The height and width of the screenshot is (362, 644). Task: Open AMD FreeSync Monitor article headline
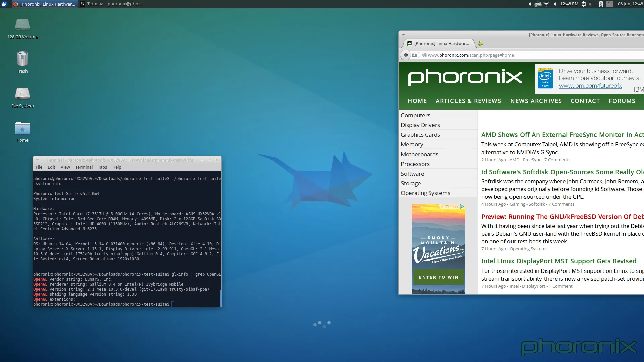click(562, 135)
